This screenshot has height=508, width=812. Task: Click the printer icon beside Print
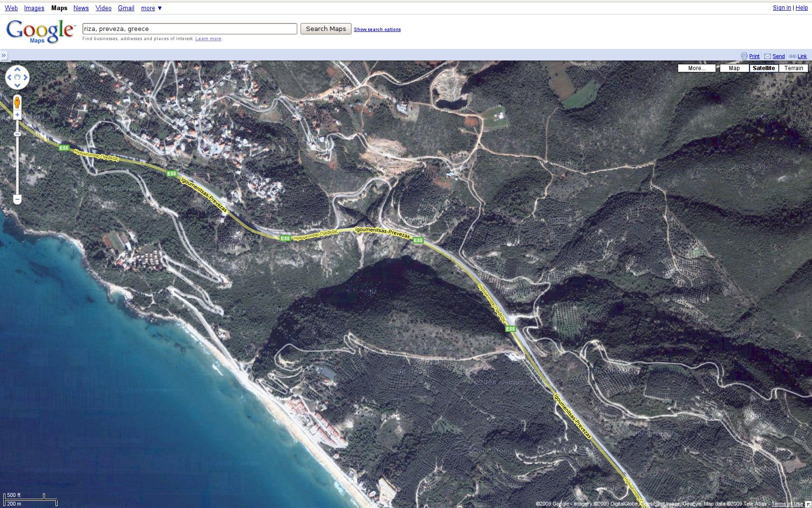pyautogui.click(x=744, y=57)
